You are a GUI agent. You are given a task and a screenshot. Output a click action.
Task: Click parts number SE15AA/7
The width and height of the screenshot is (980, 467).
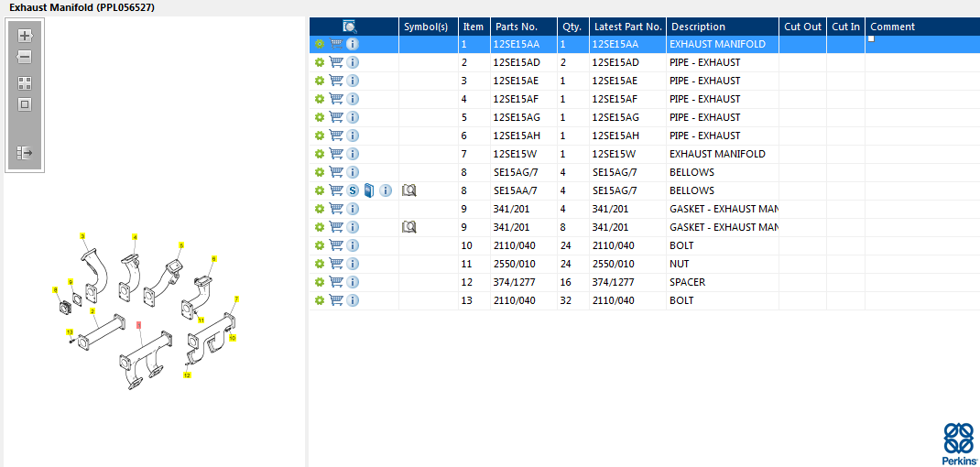[x=516, y=190]
